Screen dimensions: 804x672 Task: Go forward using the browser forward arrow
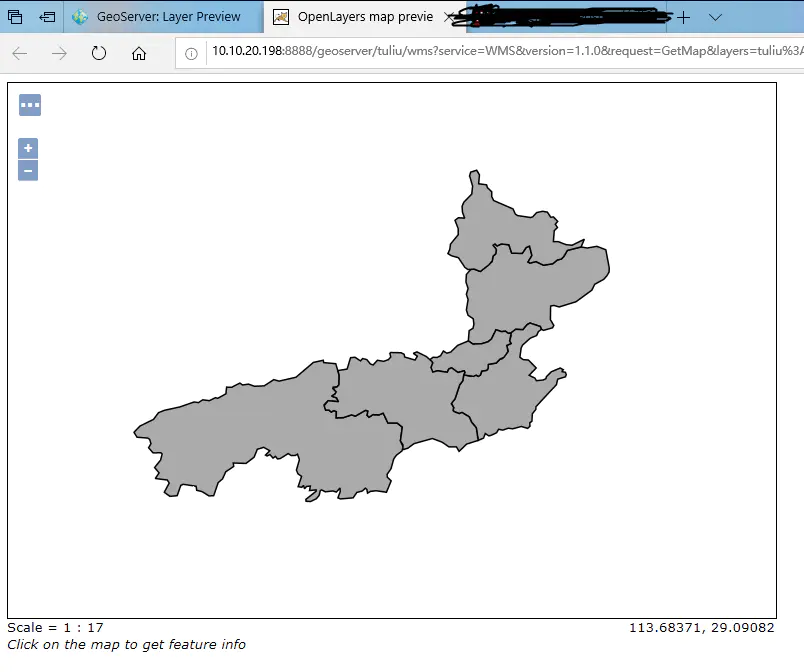[x=59, y=53]
